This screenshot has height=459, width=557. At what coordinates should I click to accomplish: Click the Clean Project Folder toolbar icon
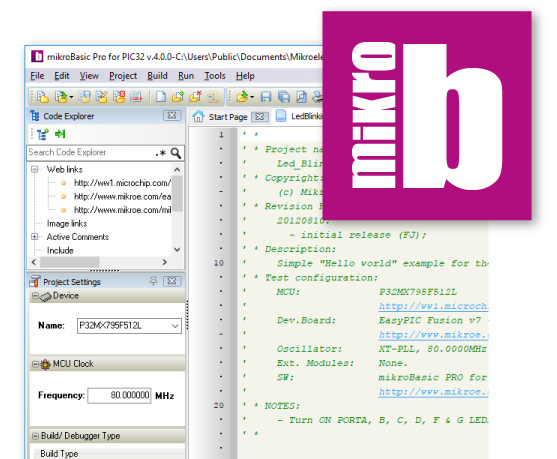pos(136,97)
